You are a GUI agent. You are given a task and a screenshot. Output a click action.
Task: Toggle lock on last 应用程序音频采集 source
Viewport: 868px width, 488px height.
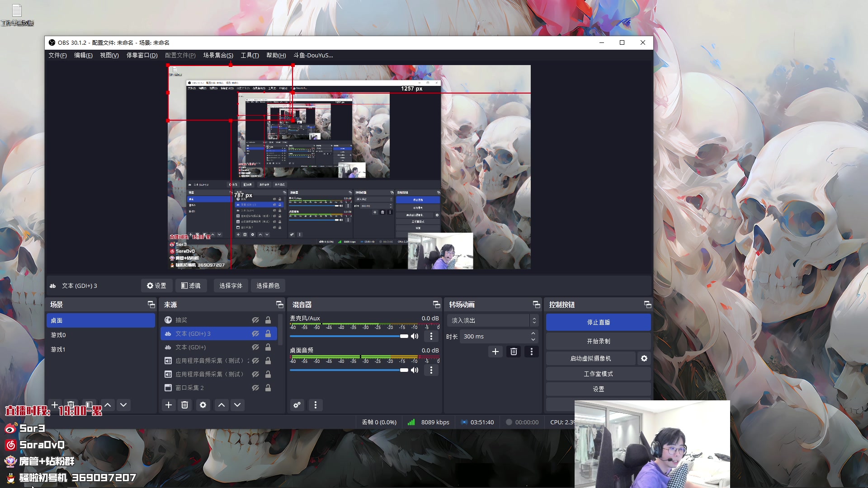coord(268,374)
